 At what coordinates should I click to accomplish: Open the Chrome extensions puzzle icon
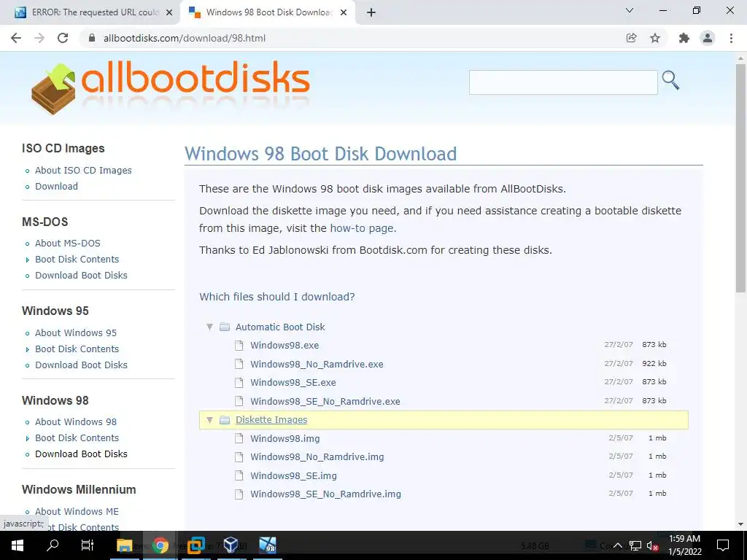click(x=684, y=38)
